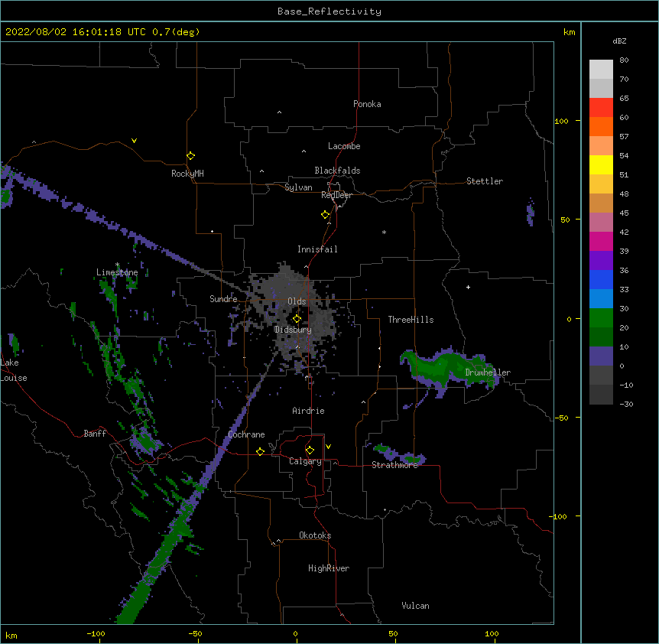Viewport: 659px width, 644px height.
Task: Click the Sylvan label
Action: [x=298, y=187]
